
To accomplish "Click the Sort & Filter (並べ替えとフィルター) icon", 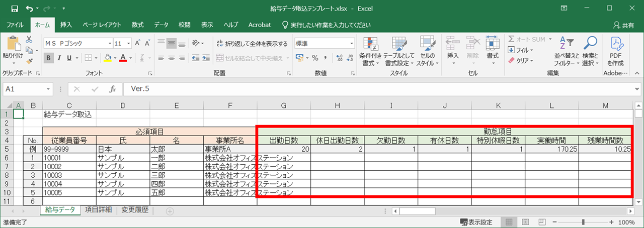I will coord(567,51).
